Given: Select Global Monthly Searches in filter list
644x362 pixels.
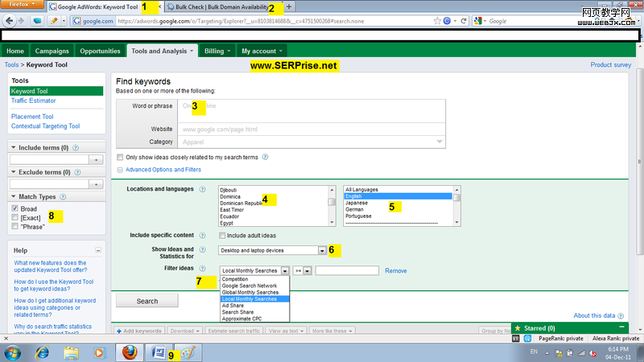Looking at the screenshot, I should [x=249, y=292].
